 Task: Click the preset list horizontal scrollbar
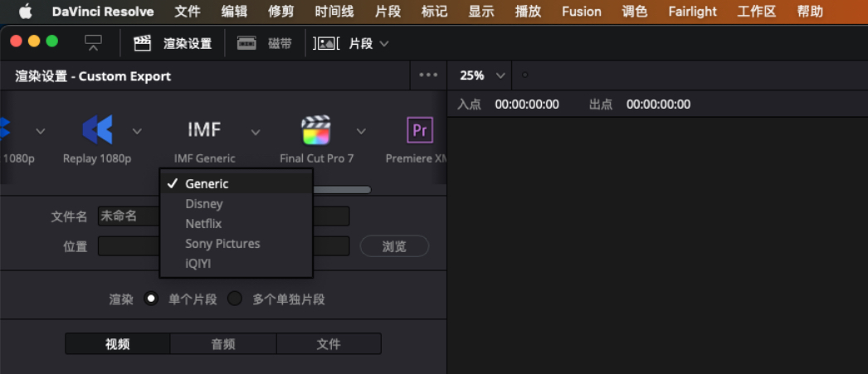(x=342, y=190)
